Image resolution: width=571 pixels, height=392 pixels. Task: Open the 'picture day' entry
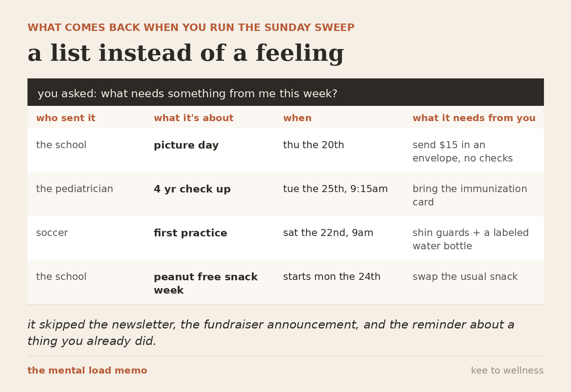[x=186, y=145]
